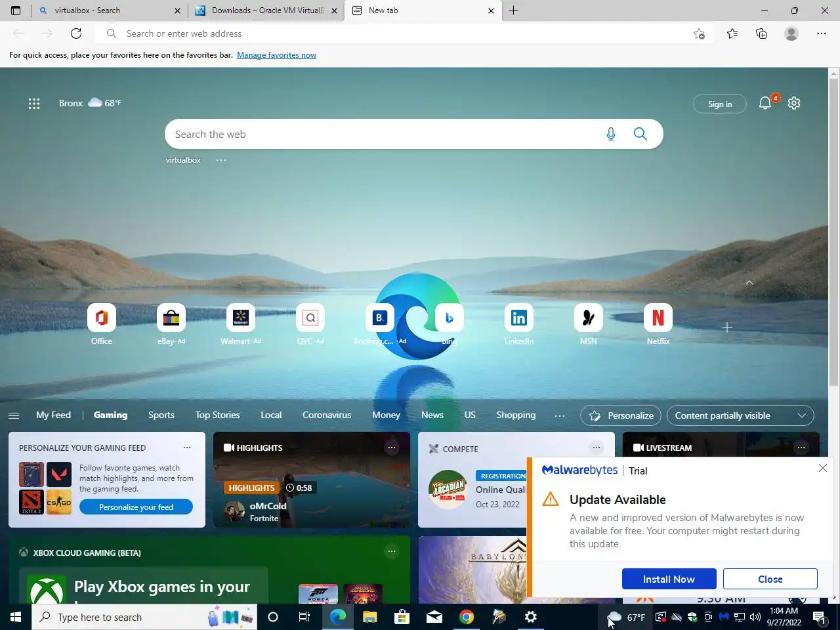
Task: Click the virtualbox recent search suggestion
Action: [183, 160]
